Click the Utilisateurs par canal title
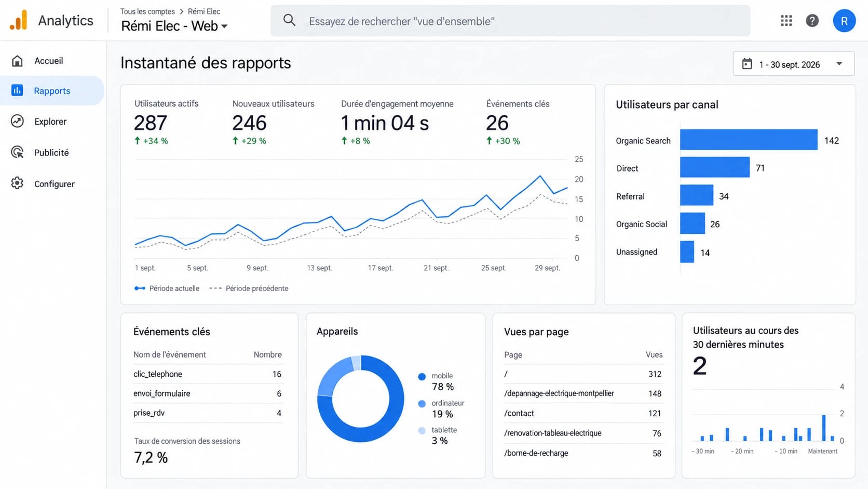Image resolution: width=868 pixels, height=489 pixels. [x=667, y=104]
